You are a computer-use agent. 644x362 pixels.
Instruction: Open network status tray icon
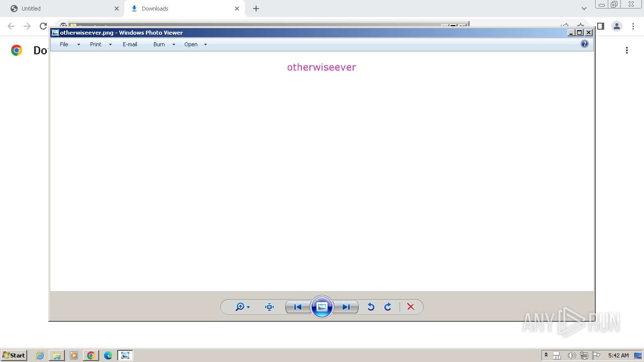pyautogui.click(x=584, y=355)
